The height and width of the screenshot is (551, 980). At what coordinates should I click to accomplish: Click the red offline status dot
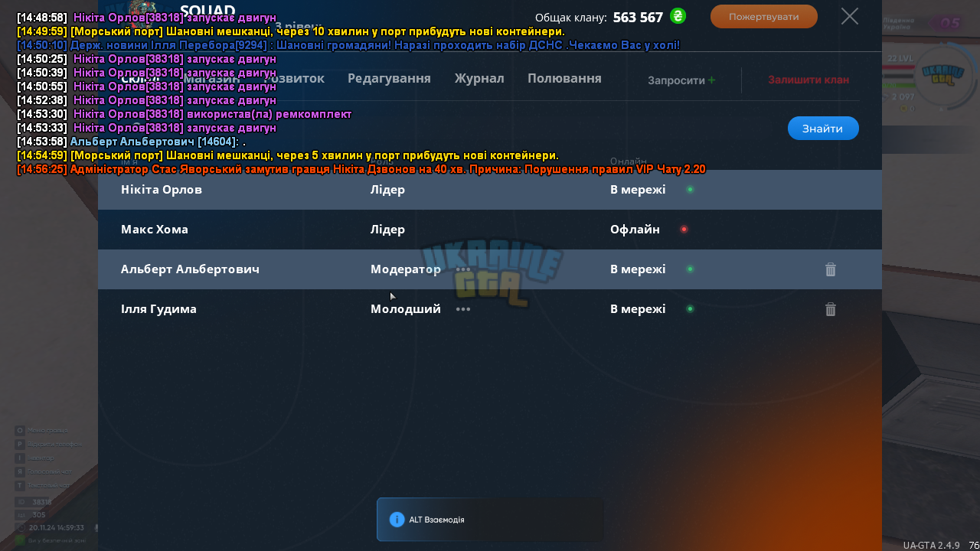pos(684,230)
